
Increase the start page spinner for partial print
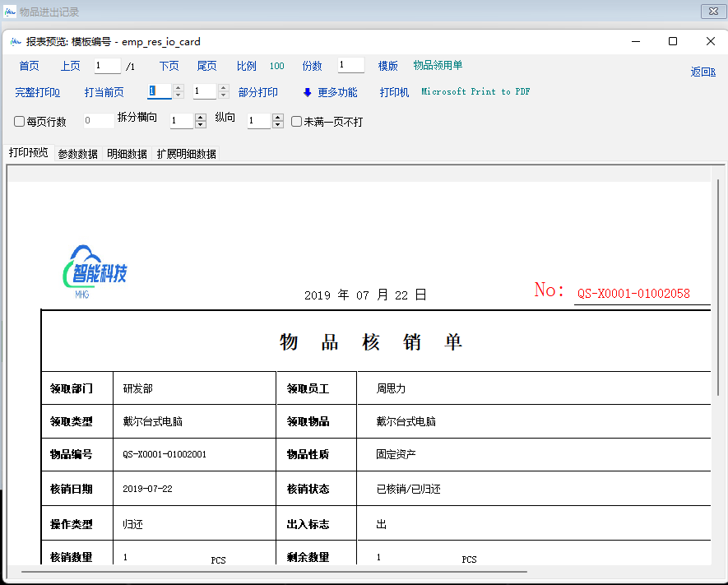click(179, 88)
